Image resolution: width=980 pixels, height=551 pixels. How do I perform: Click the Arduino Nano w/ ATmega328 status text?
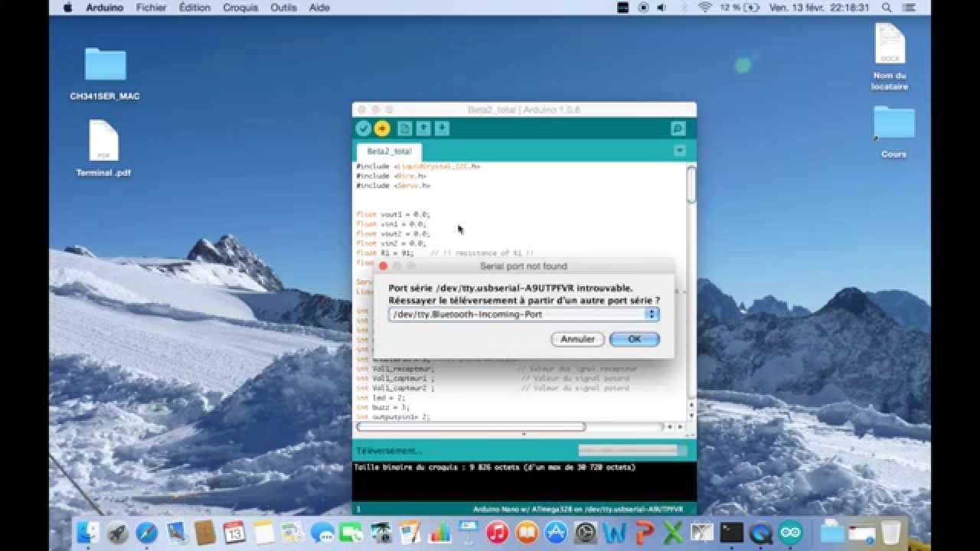point(577,509)
